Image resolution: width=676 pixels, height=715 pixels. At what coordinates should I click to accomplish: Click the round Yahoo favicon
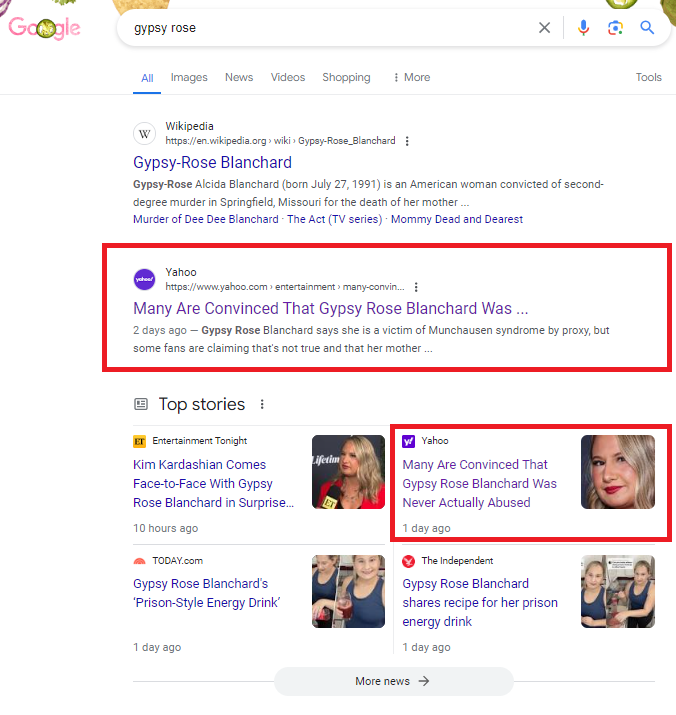(x=145, y=280)
